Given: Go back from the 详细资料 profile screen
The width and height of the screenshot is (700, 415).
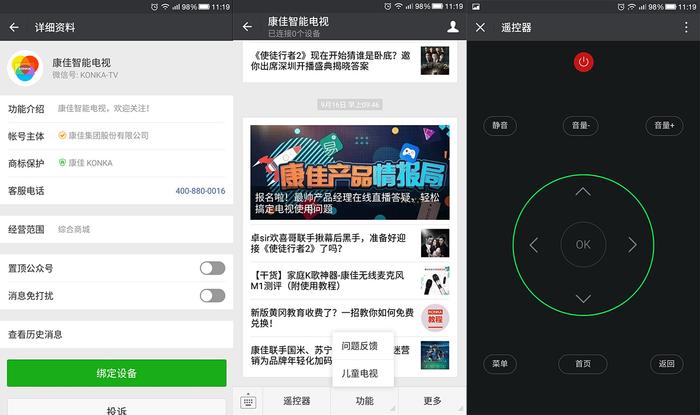Looking at the screenshot, I should pos(14,27).
